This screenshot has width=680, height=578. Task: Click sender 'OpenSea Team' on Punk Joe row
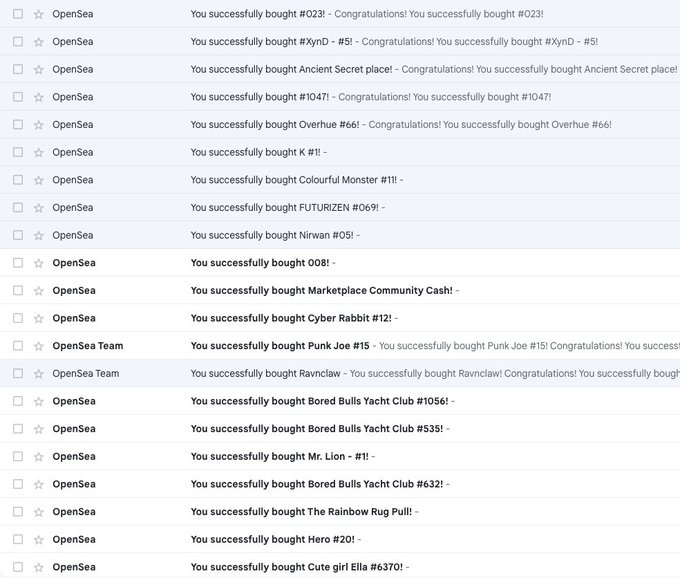coord(88,346)
